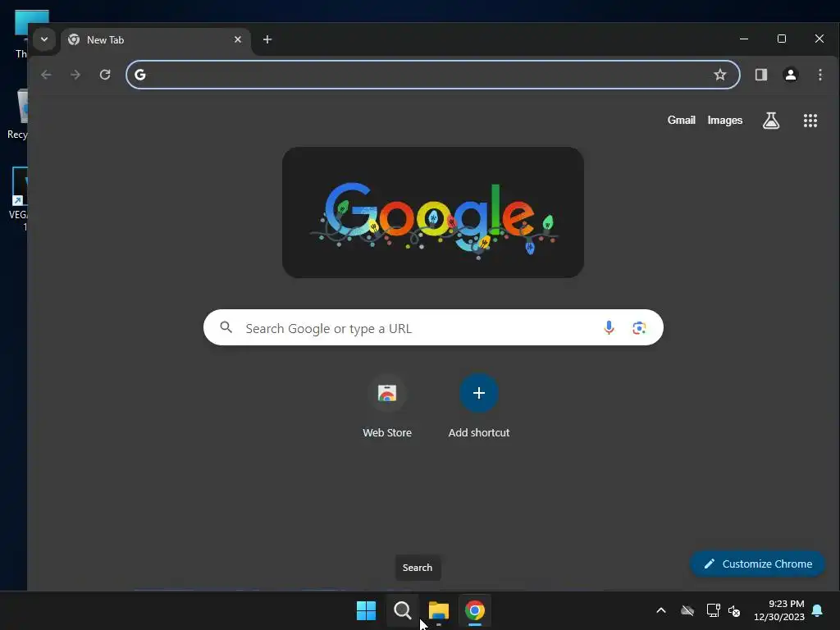Reload the page
This screenshot has width=840, height=630.
coord(105,75)
